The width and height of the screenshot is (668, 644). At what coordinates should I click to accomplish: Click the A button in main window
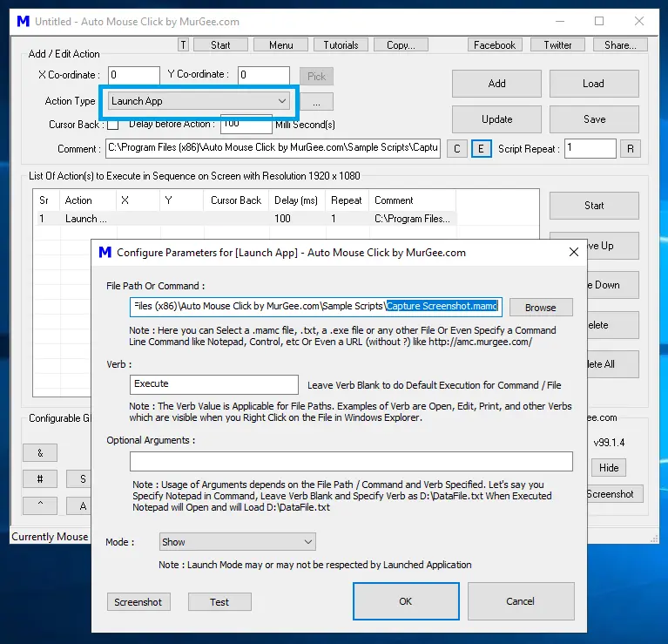79,506
